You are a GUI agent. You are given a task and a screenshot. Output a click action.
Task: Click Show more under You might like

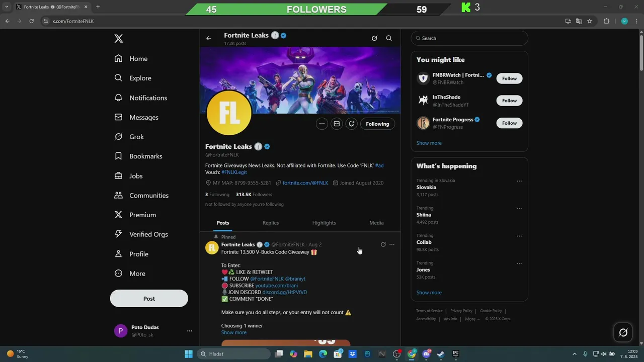tap(429, 143)
